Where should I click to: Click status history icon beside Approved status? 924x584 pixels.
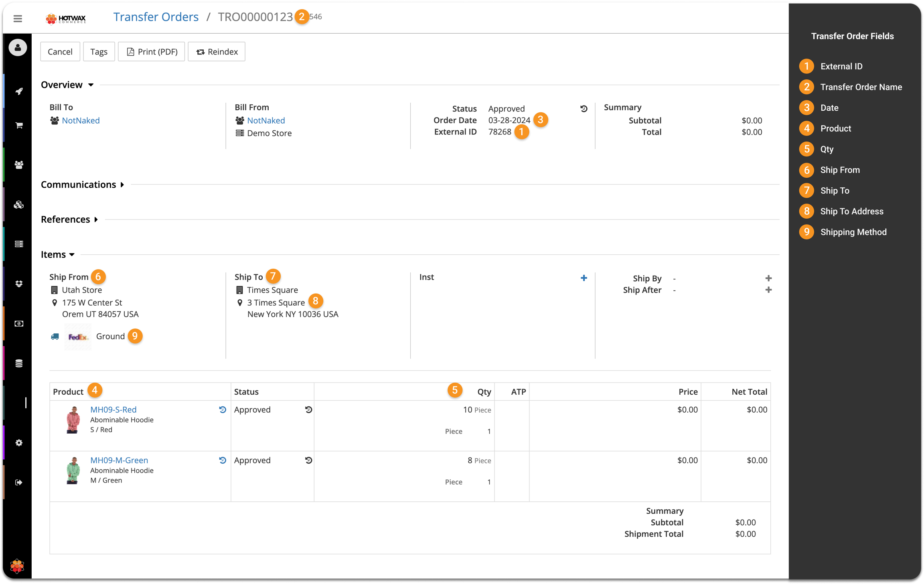tap(584, 109)
